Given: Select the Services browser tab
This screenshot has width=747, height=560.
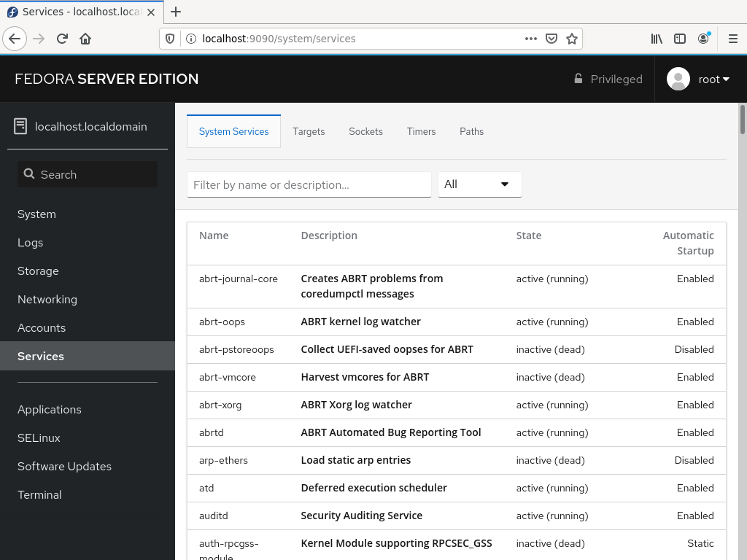Looking at the screenshot, I should pos(82,12).
